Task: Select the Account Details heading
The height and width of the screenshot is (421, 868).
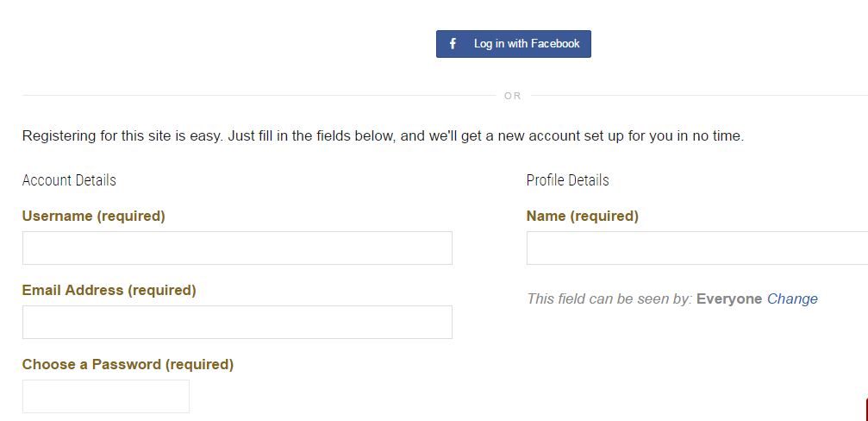Action: point(69,180)
